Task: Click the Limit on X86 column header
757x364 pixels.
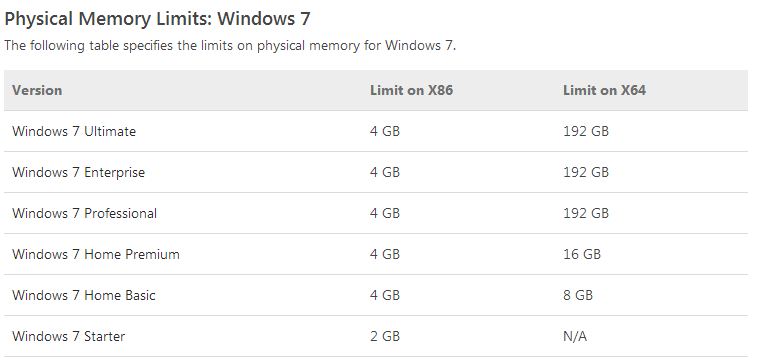Action: (x=411, y=90)
